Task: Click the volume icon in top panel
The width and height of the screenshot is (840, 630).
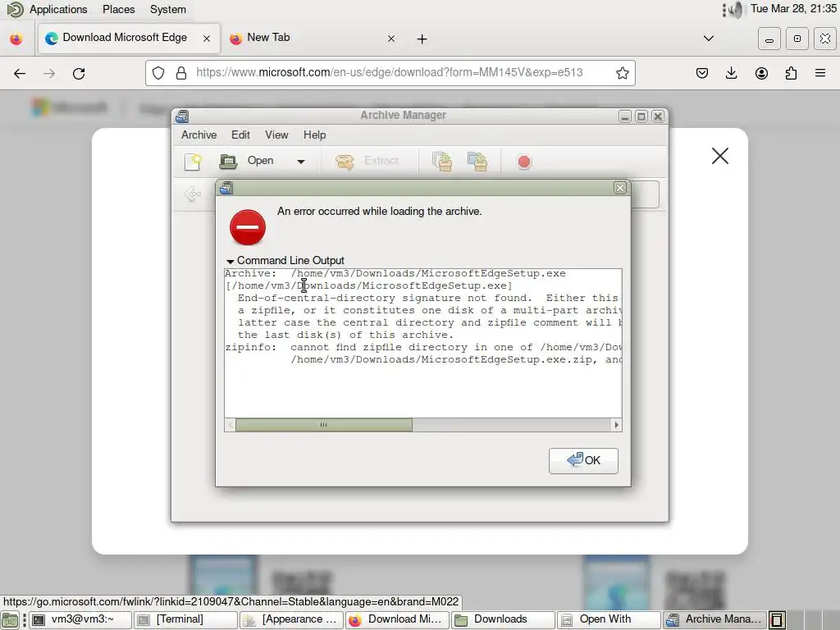Action: [735, 9]
